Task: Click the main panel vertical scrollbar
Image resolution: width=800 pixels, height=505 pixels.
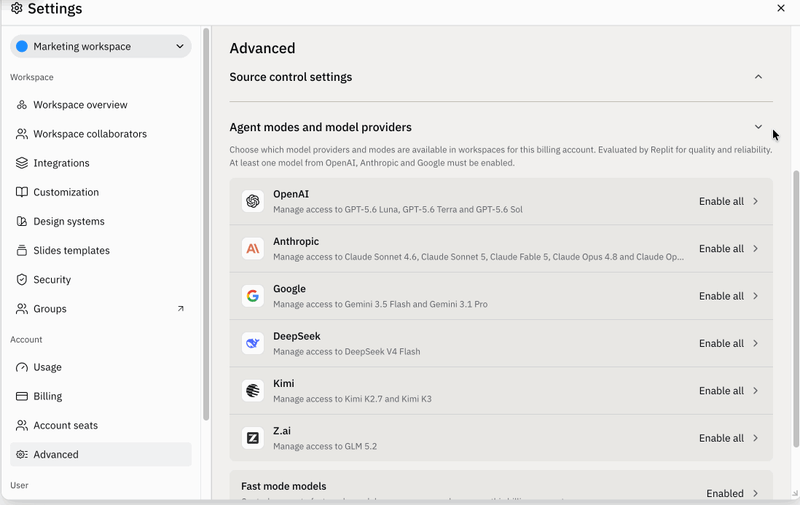Action: [x=795, y=311]
